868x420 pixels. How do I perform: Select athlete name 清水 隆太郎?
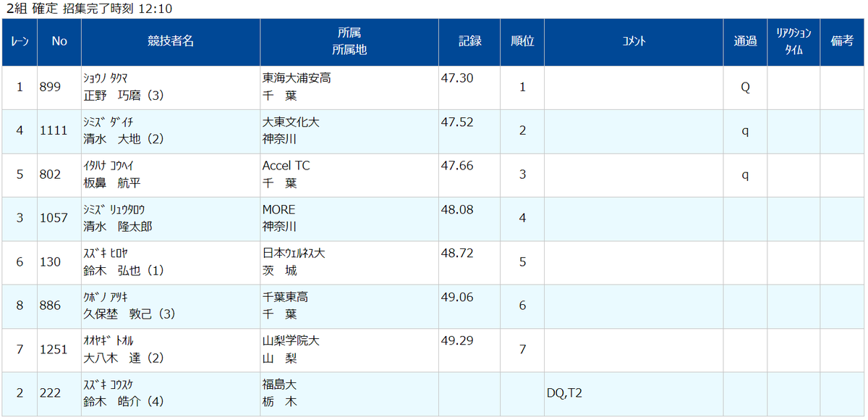coord(118,227)
